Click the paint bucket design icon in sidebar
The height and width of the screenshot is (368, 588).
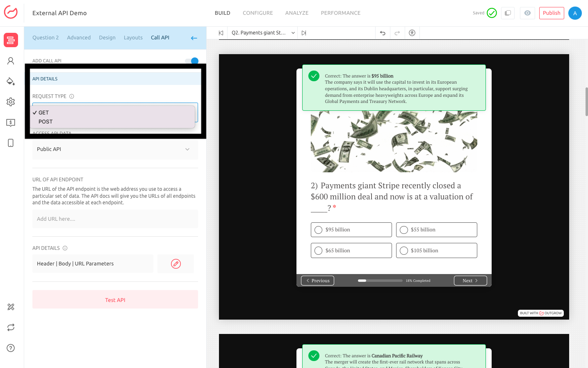pos(11,81)
